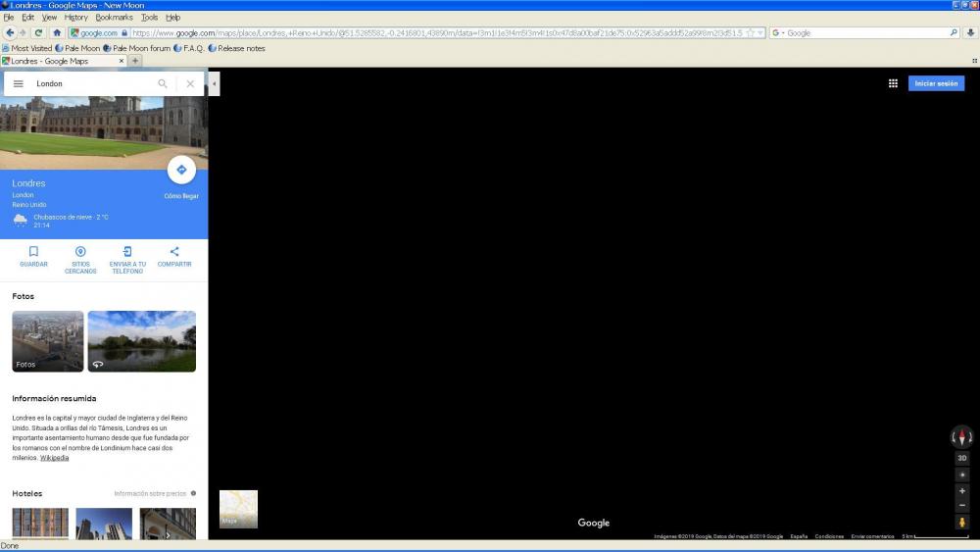Open the URL history dropdown arrow

point(760,32)
